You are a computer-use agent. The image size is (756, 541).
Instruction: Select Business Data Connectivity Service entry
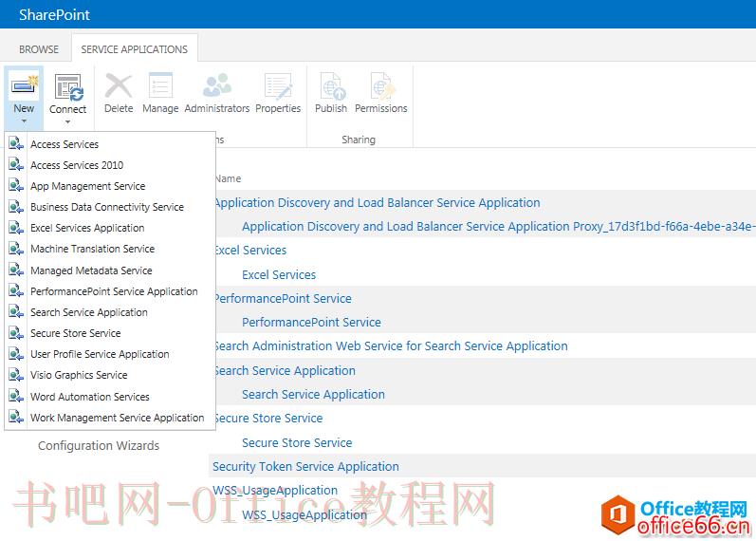pyautogui.click(x=107, y=207)
